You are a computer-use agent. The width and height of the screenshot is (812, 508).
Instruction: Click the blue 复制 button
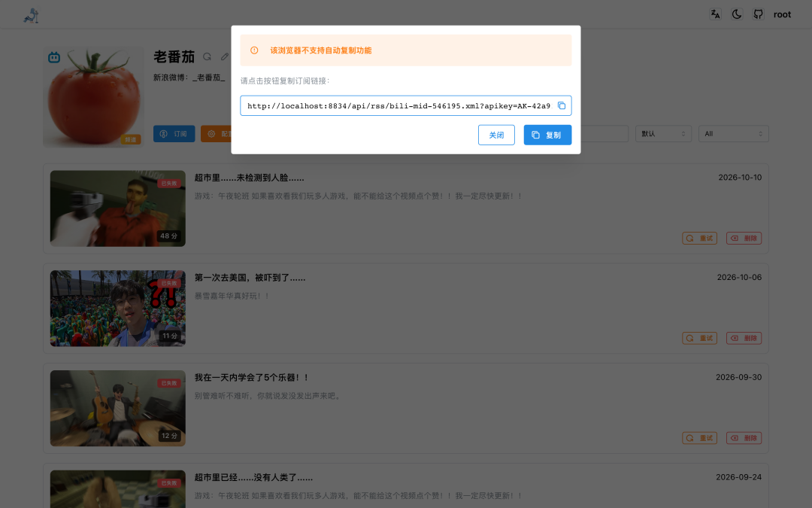(x=547, y=135)
